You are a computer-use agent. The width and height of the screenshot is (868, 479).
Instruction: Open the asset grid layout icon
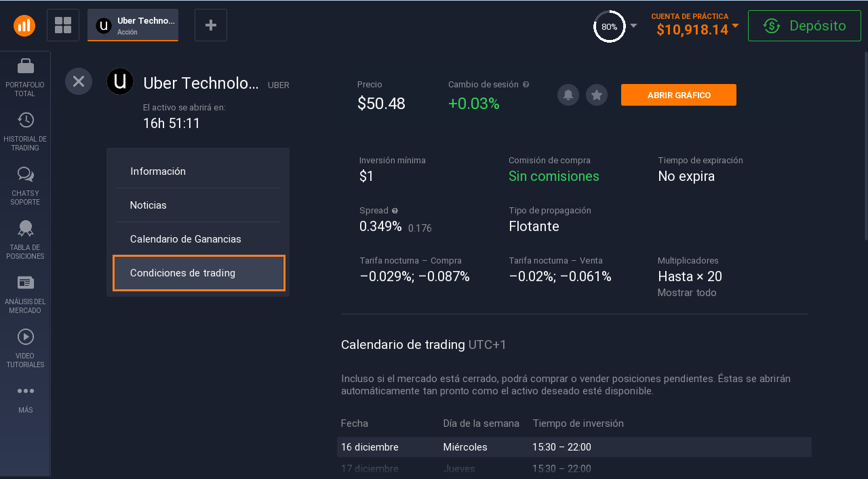pos(63,25)
